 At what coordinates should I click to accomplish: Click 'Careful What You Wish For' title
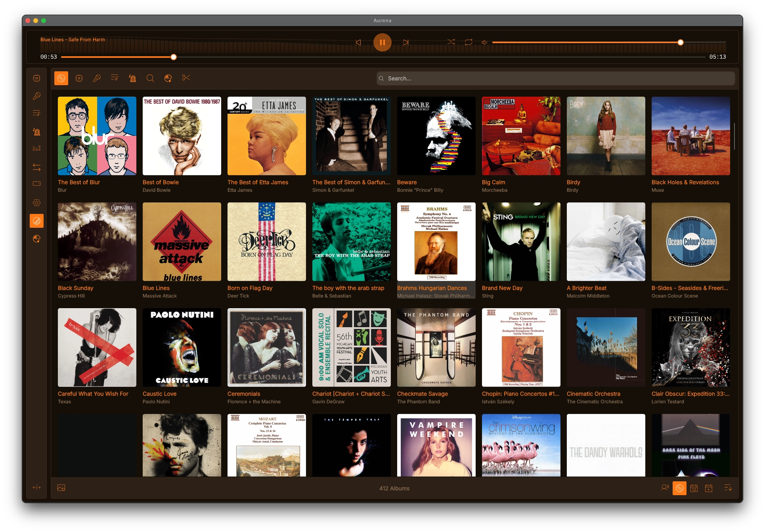(x=93, y=394)
